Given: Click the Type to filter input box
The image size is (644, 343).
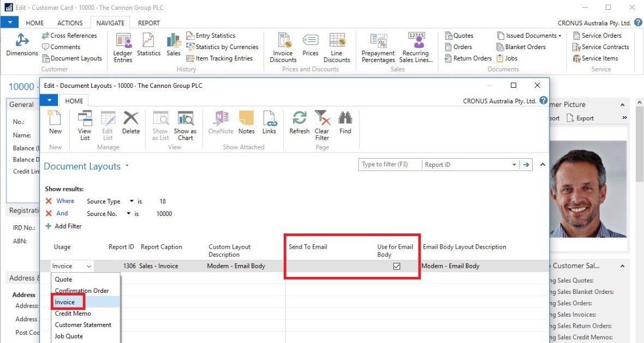Looking at the screenshot, I should [x=390, y=165].
